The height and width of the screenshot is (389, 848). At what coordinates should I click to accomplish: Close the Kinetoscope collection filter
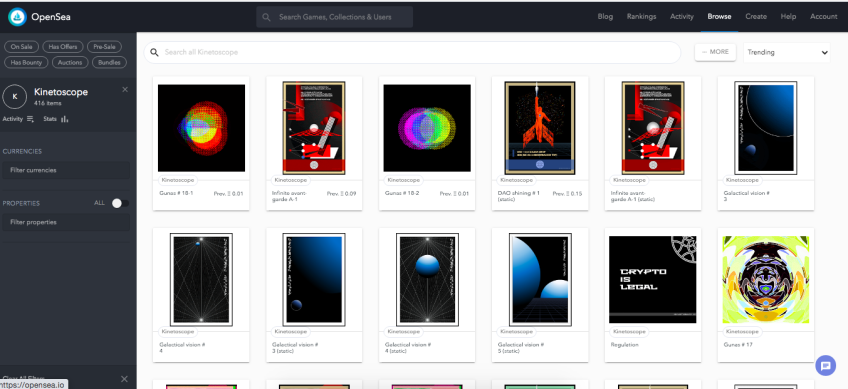click(x=125, y=89)
